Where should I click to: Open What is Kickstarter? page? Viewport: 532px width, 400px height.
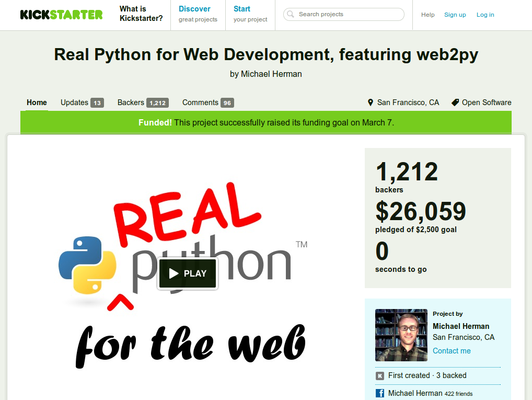click(x=141, y=14)
